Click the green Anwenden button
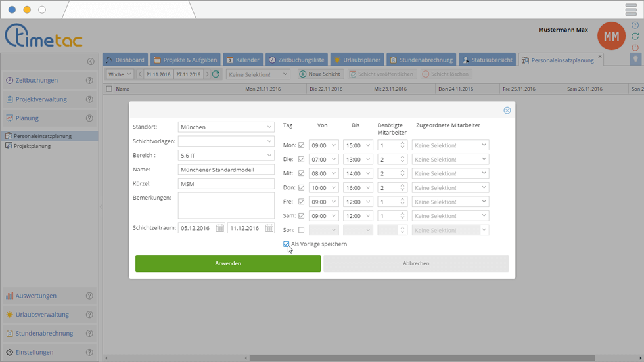The image size is (644, 362). click(228, 263)
